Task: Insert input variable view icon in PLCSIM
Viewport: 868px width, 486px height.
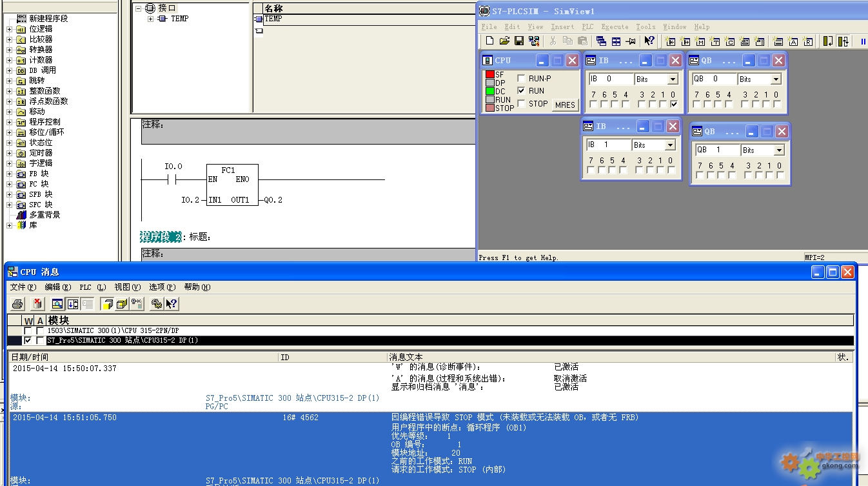Action: (x=670, y=41)
